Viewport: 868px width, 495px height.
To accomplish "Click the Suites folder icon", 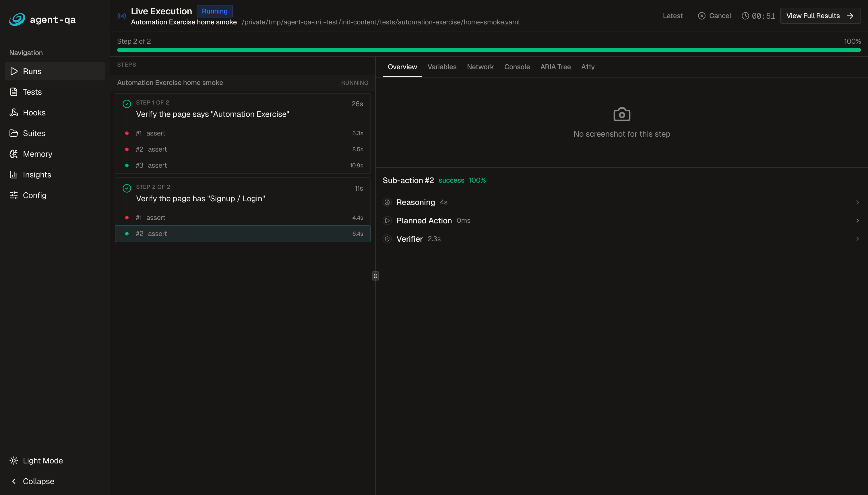I will 14,133.
